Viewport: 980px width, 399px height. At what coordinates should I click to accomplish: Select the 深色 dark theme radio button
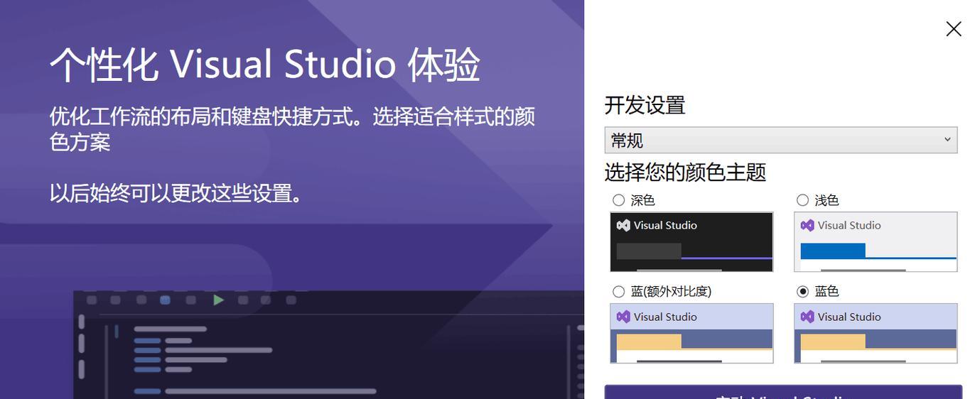point(618,200)
